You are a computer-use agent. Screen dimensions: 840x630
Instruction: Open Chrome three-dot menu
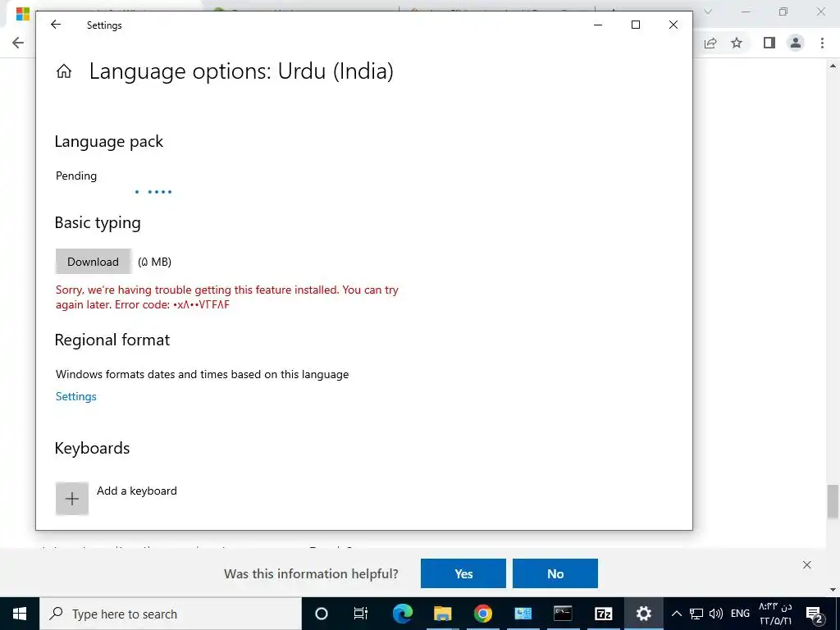click(x=822, y=43)
